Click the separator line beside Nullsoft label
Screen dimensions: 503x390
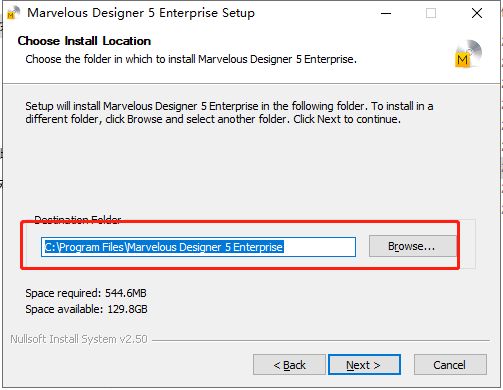(x=321, y=340)
